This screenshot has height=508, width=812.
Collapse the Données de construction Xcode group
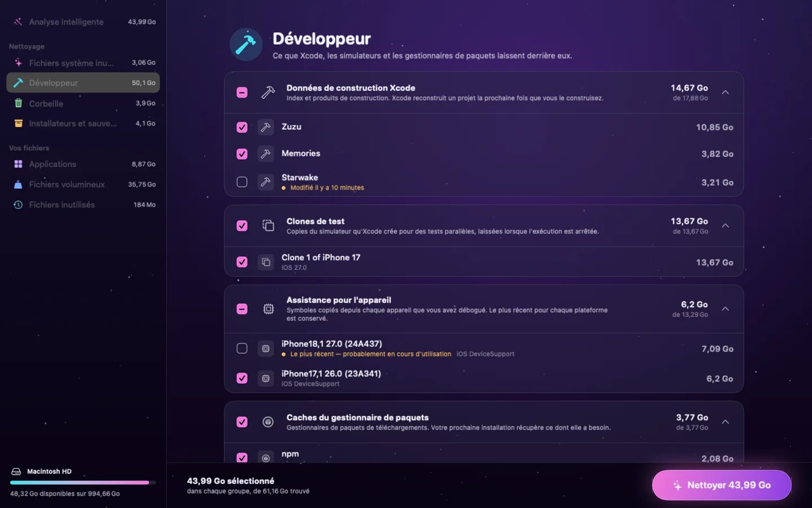click(x=726, y=92)
